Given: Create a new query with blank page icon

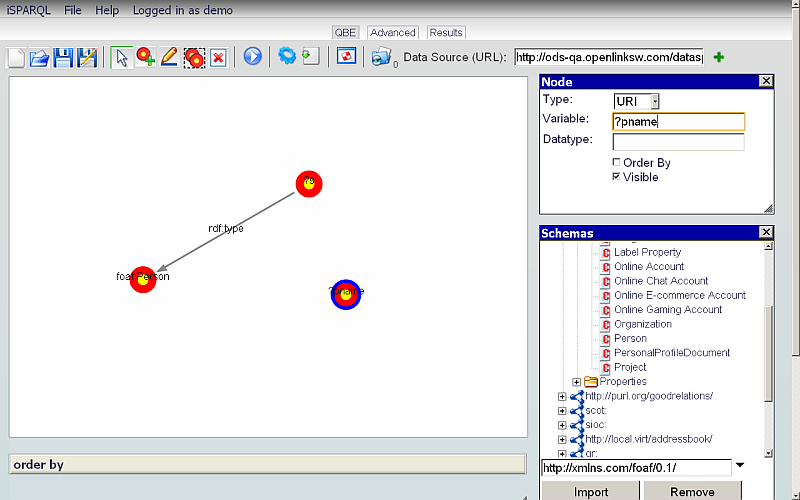Looking at the screenshot, I should pyautogui.click(x=16, y=57).
